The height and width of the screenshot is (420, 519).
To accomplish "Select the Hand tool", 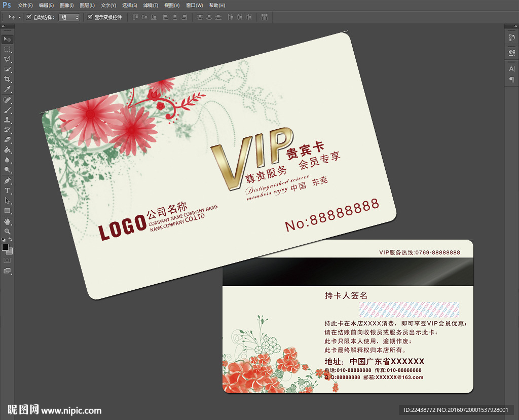I will click(x=7, y=221).
